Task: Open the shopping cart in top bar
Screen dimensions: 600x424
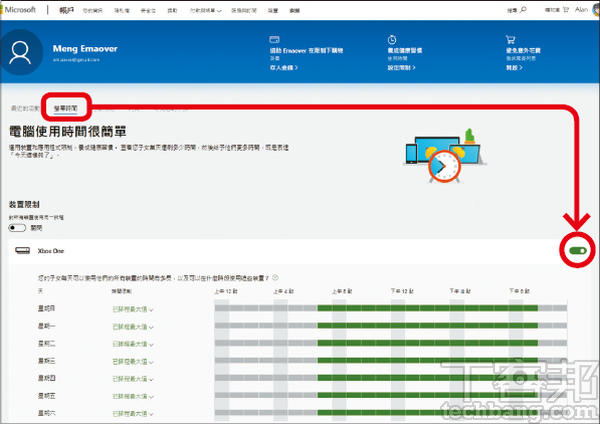Action: click(566, 10)
